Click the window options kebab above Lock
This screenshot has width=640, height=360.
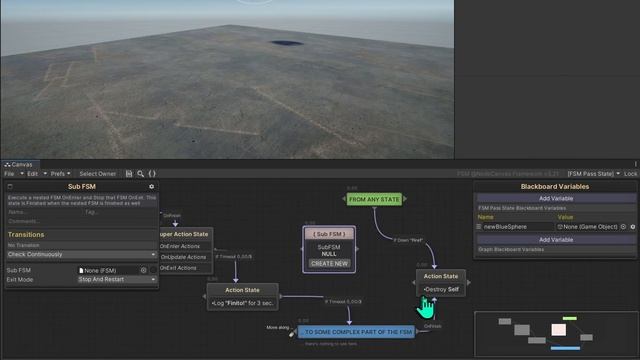pos(636,164)
